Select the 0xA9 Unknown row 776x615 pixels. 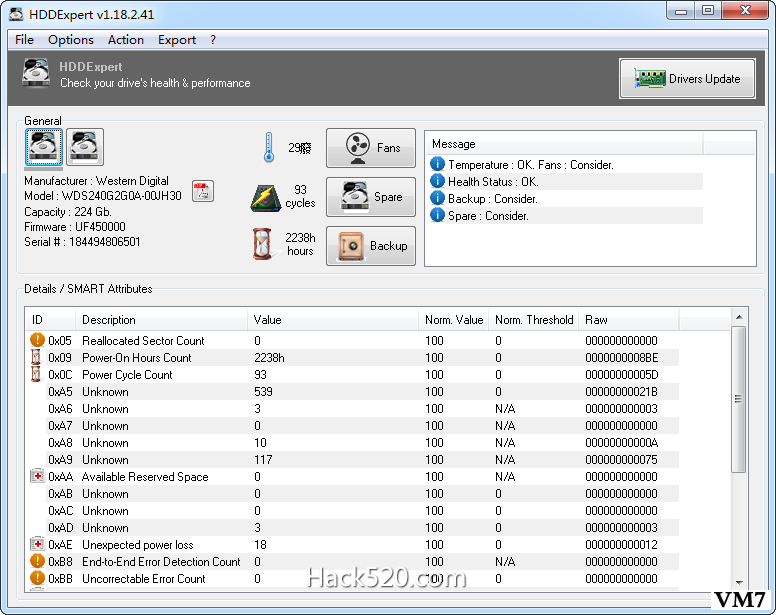click(x=352, y=459)
